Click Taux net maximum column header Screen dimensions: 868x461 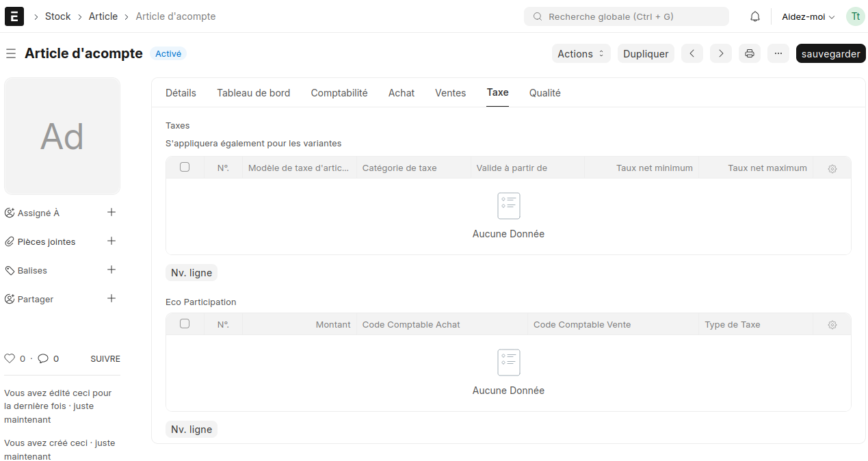pos(756,168)
